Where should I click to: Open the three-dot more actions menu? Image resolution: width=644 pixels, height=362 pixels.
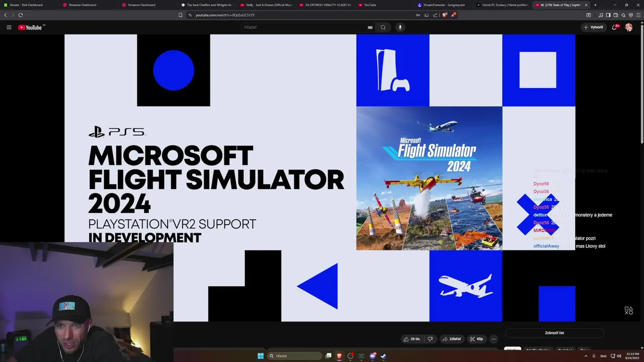pos(494,339)
